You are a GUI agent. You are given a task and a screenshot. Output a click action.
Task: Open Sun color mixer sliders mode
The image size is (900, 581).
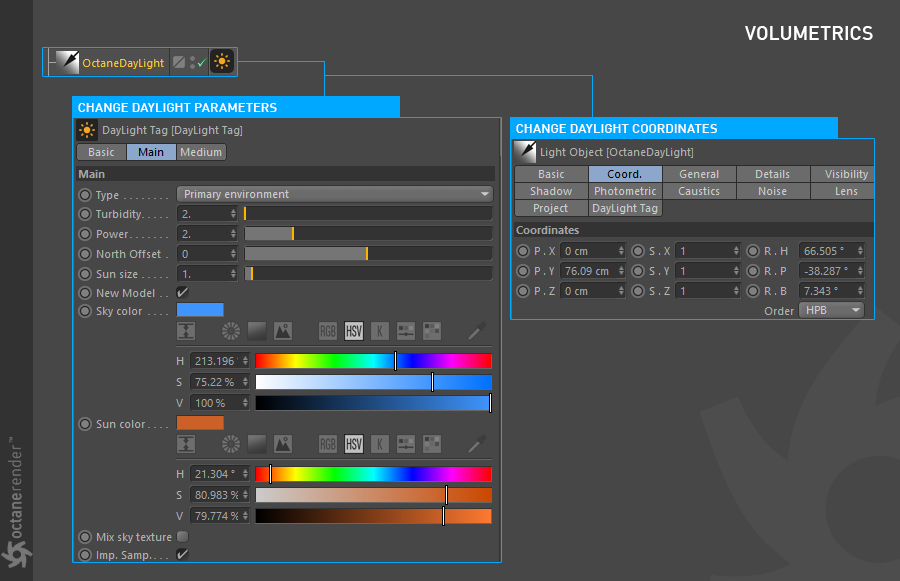coord(406,444)
